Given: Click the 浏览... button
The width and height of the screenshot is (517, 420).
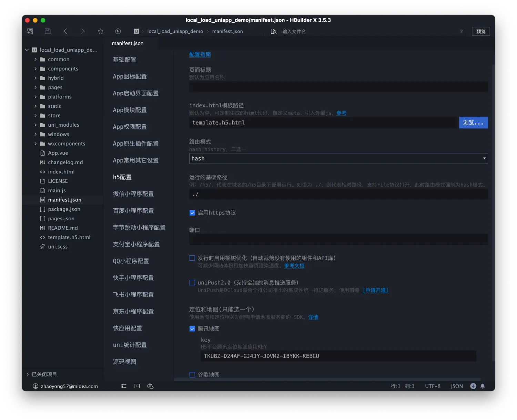Looking at the screenshot, I should [473, 123].
